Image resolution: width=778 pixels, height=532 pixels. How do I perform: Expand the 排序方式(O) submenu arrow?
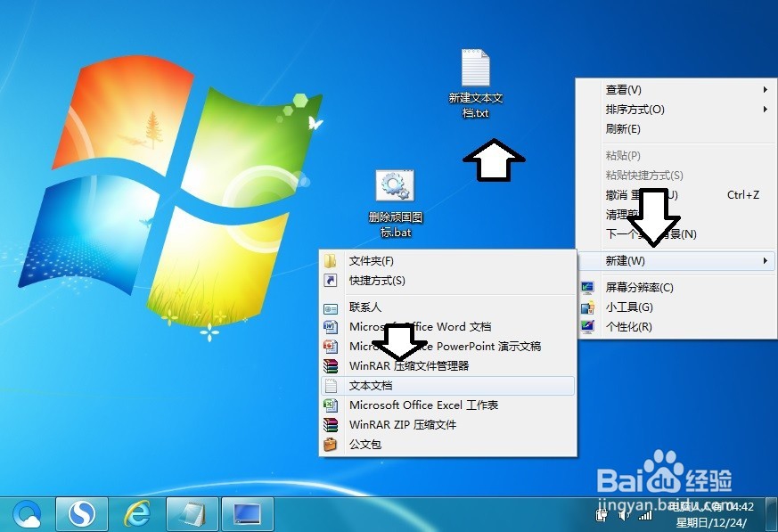coord(766,110)
